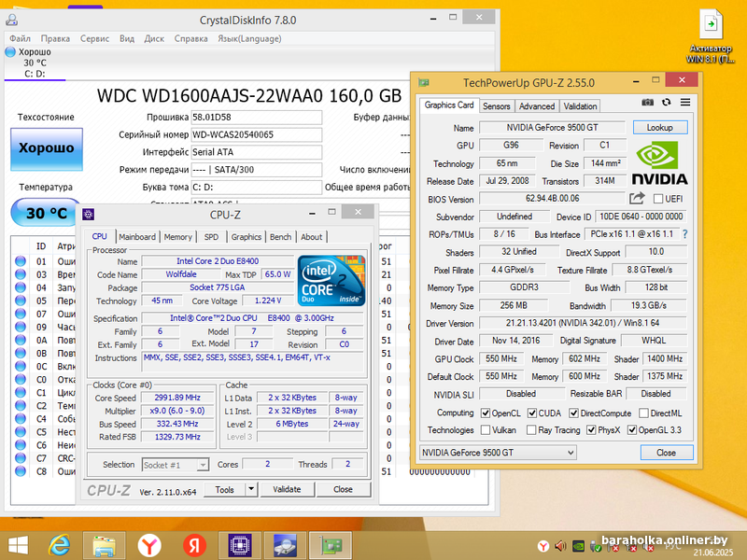Screen dimensions: 747x560
Task: Open Yandex Browser taskbar icon
Action: (149, 545)
